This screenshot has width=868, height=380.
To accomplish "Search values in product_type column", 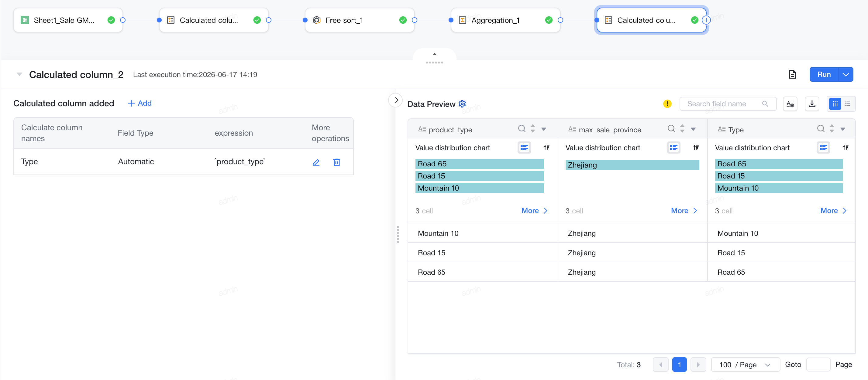I will (x=522, y=129).
